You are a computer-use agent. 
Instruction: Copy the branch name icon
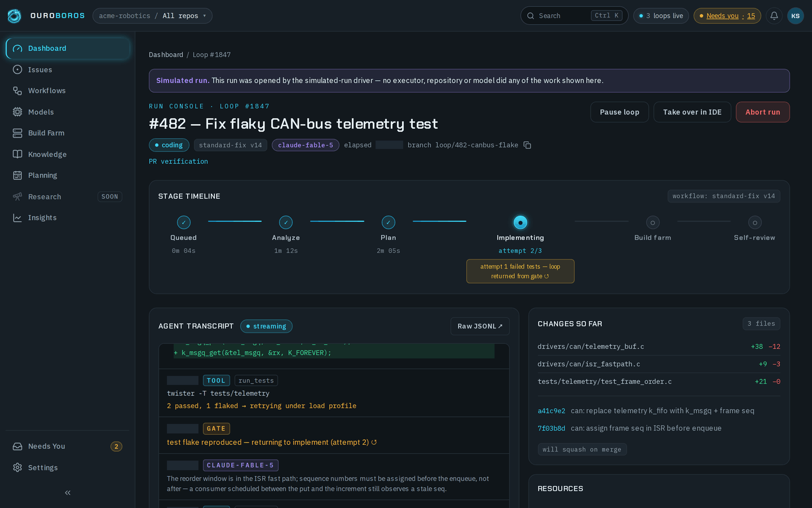pos(527,145)
